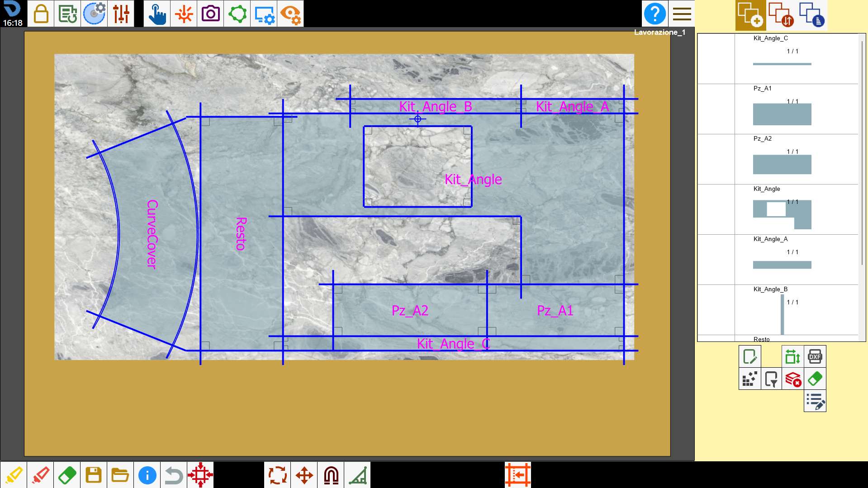The height and width of the screenshot is (488, 868).
Task: Click the undo arrow icon
Action: click(x=174, y=475)
